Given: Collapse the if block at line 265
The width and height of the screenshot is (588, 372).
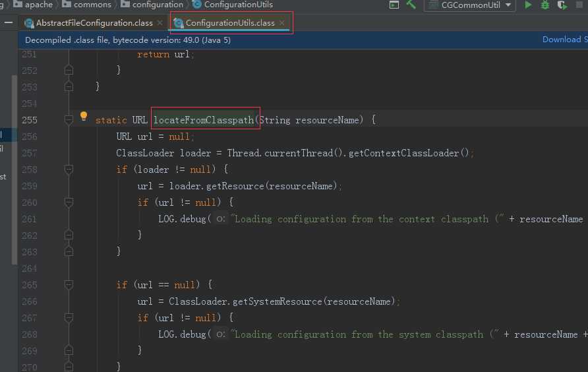Looking at the screenshot, I should click(x=69, y=284).
